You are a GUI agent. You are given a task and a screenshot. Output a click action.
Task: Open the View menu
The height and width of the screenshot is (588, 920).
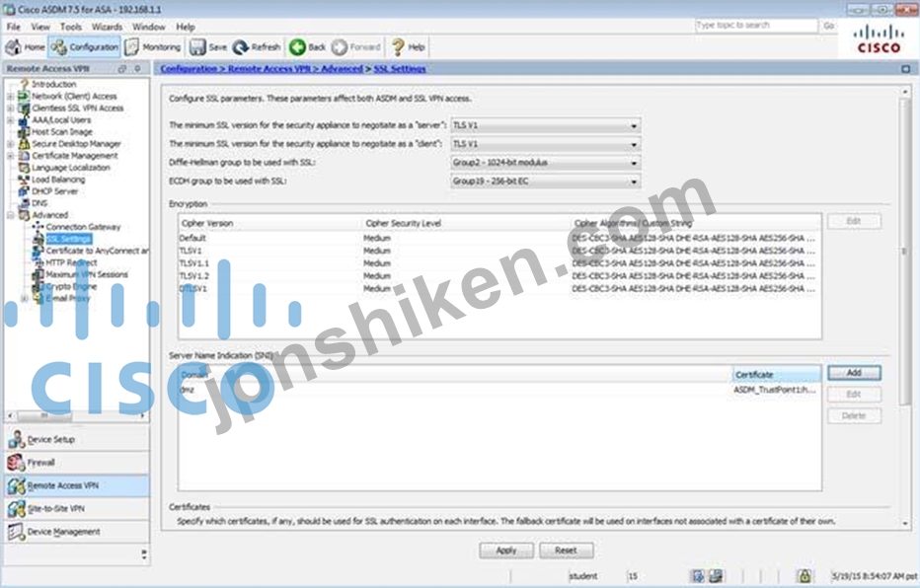(x=40, y=27)
